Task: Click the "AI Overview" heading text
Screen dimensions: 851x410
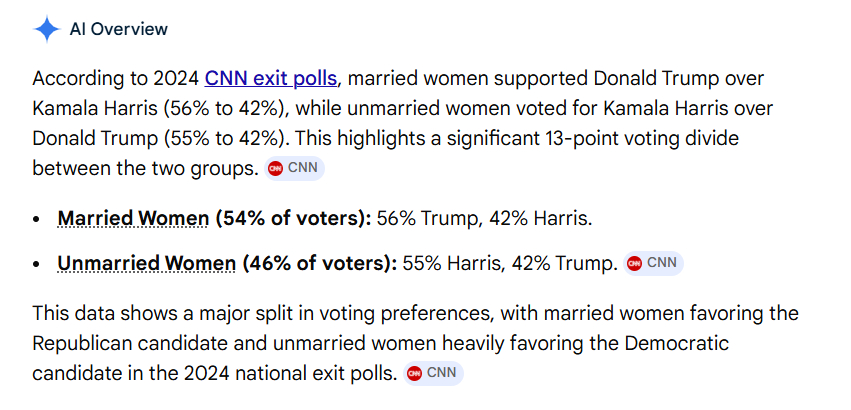Action: tap(118, 29)
